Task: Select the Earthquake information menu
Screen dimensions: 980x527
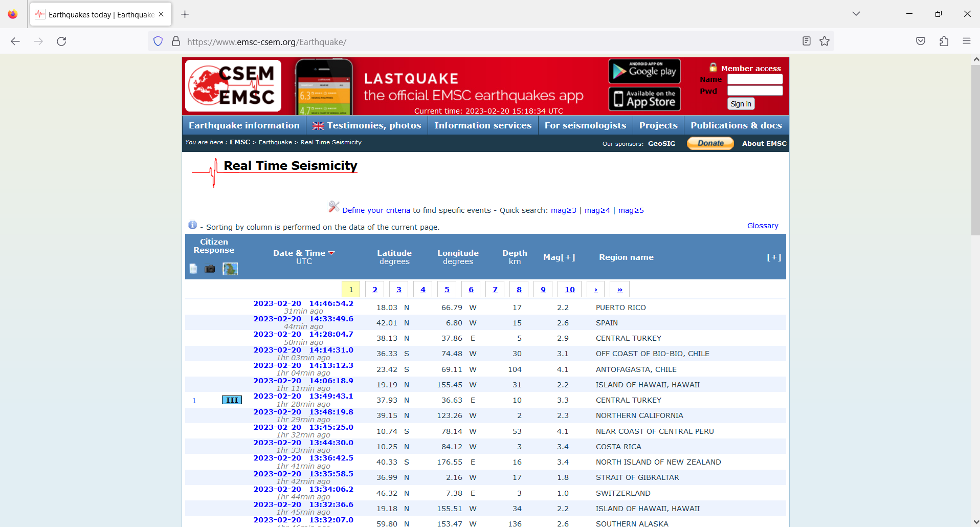Action: (244, 125)
